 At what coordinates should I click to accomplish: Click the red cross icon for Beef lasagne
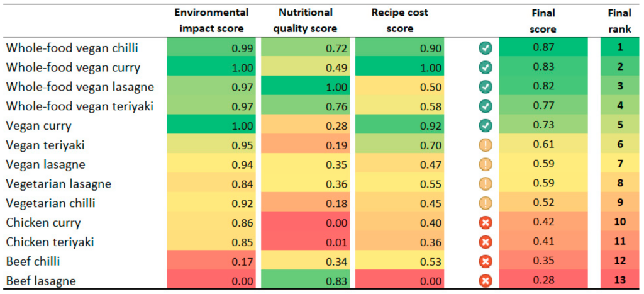pos(486,280)
